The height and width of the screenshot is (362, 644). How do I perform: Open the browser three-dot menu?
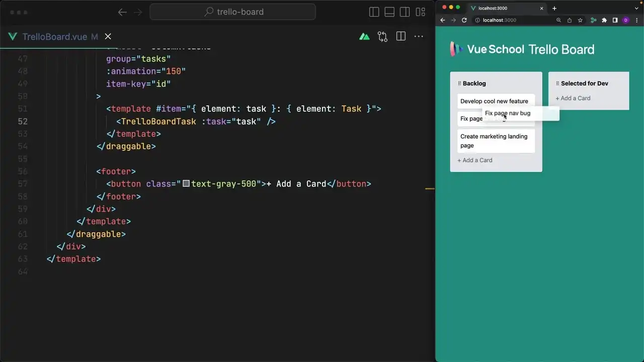point(636,20)
